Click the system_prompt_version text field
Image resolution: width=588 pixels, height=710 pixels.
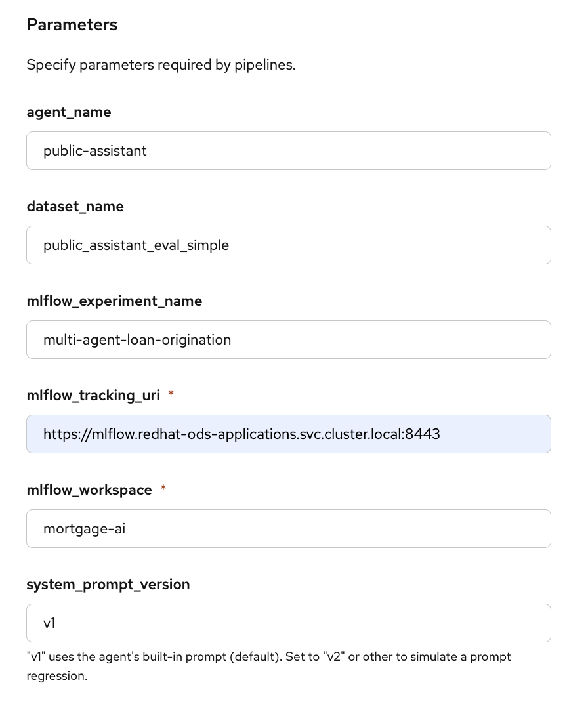[288, 623]
